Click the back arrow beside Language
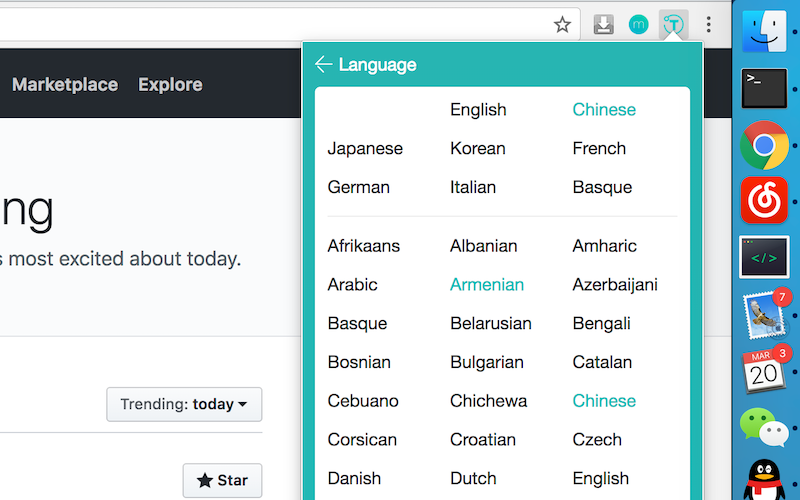The image size is (800, 500). [x=323, y=65]
